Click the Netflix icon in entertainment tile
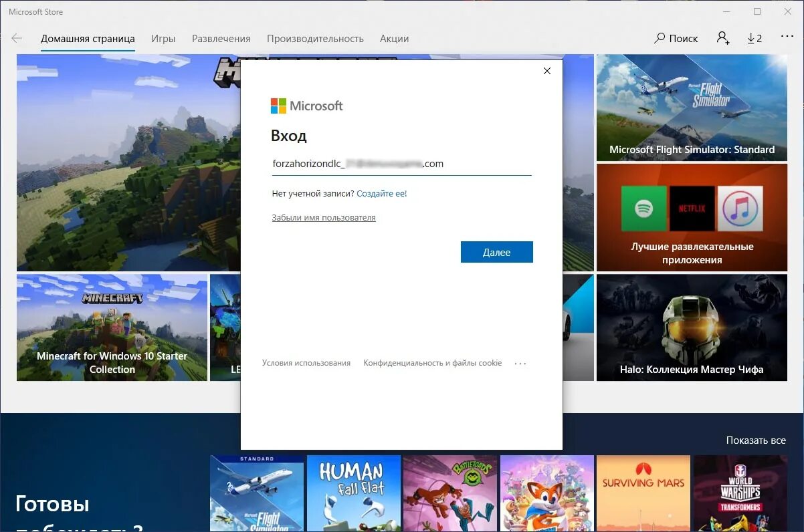Image resolution: width=804 pixels, height=532 pixels. point(692,209)
